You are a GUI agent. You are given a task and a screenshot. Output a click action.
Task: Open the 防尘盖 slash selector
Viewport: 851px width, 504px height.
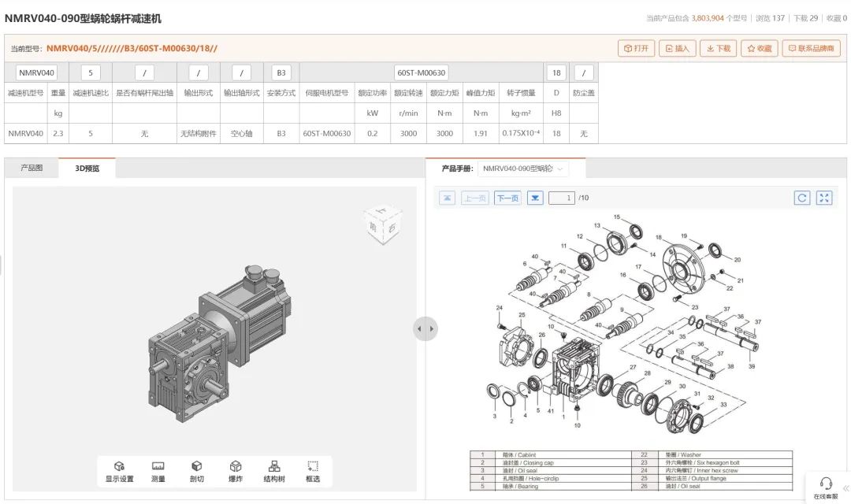point(583,72)
